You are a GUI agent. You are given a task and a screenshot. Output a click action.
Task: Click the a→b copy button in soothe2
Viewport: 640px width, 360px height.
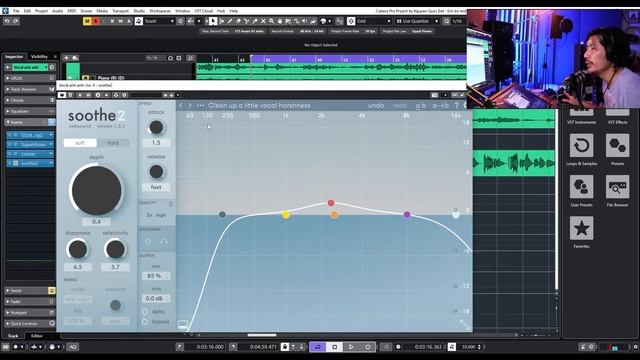tap(441, 105)
